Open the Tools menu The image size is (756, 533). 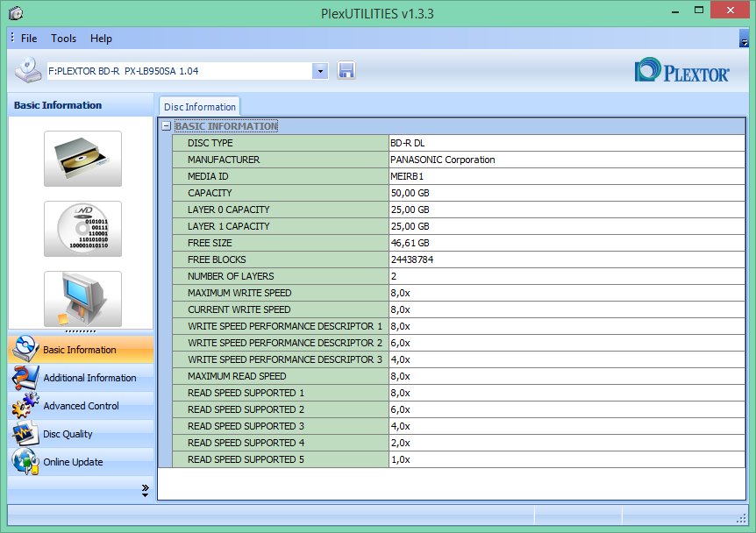tap(63, 39)
